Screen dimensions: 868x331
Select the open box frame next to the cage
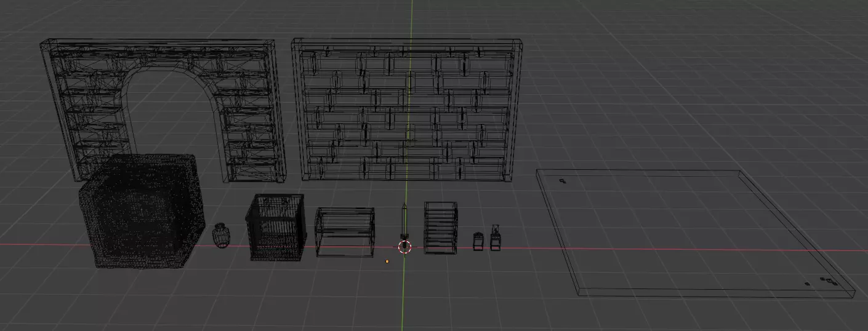[x=345, y=232]
